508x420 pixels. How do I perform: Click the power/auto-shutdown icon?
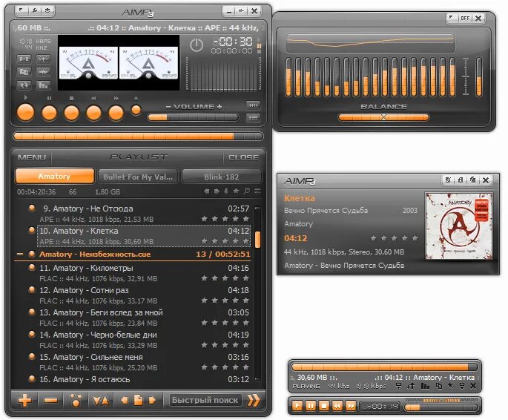pos(197,45)
